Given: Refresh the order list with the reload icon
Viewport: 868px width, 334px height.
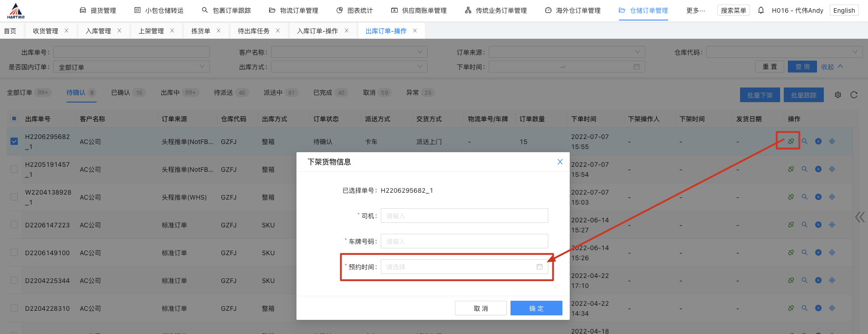Looking at the screenshot, I should pyautogui.click(x=854, y=95).
